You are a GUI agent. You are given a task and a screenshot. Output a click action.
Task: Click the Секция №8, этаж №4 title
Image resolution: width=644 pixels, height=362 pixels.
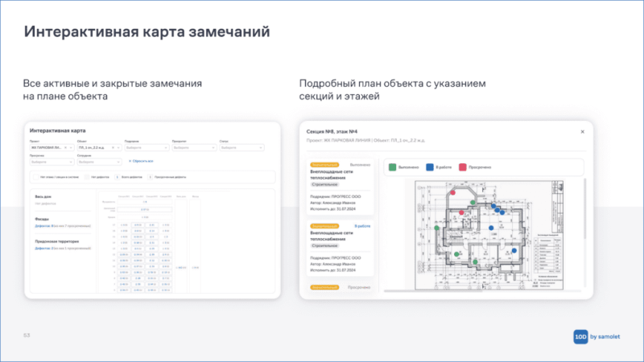click(x=332, y=132)
